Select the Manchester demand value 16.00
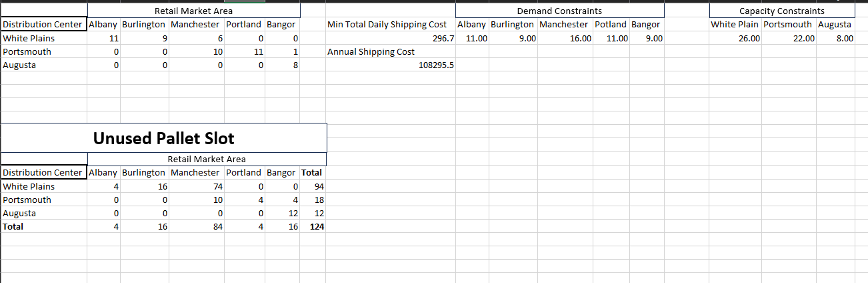868x283 pixels. pyautogui.click(x=565, y=38)
